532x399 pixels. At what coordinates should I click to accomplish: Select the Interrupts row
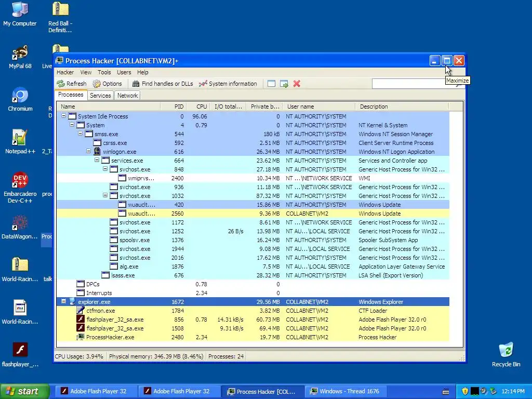253,293
